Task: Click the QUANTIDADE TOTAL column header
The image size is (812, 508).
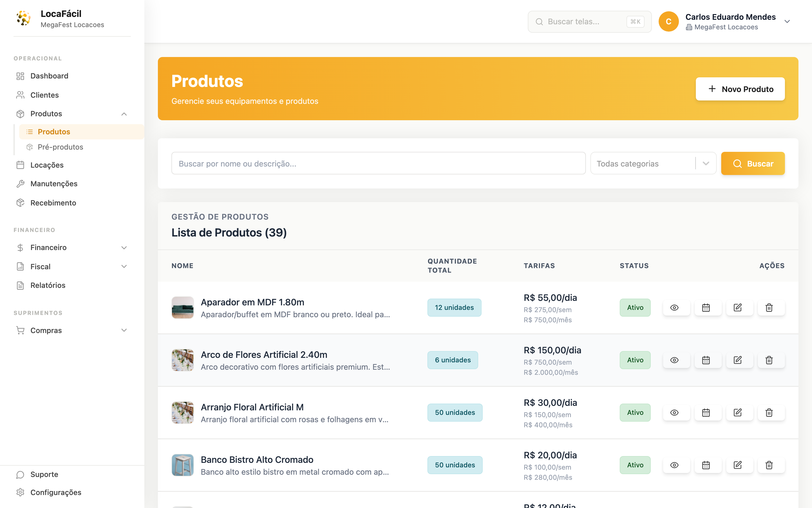Action: pyautogui.click(x=452, y=266)
